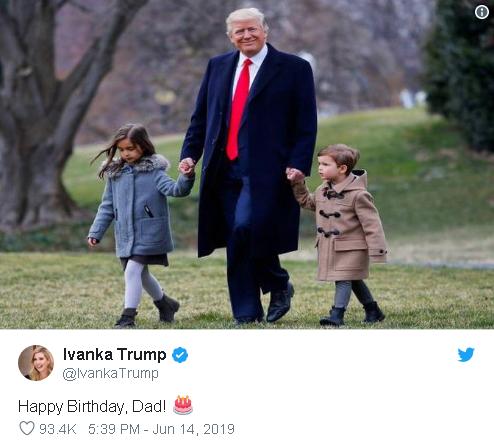Click the birthday cake emoji

[x=183, y=405]
